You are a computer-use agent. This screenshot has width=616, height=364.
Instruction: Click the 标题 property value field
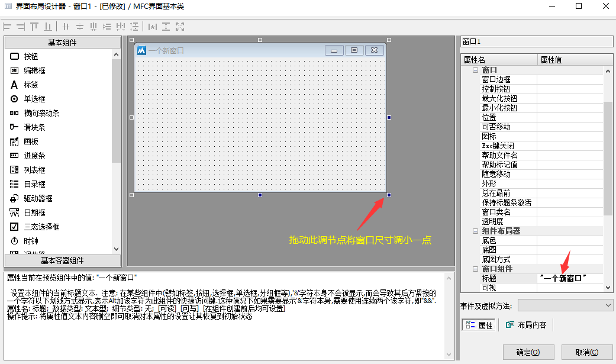point(570,278)
